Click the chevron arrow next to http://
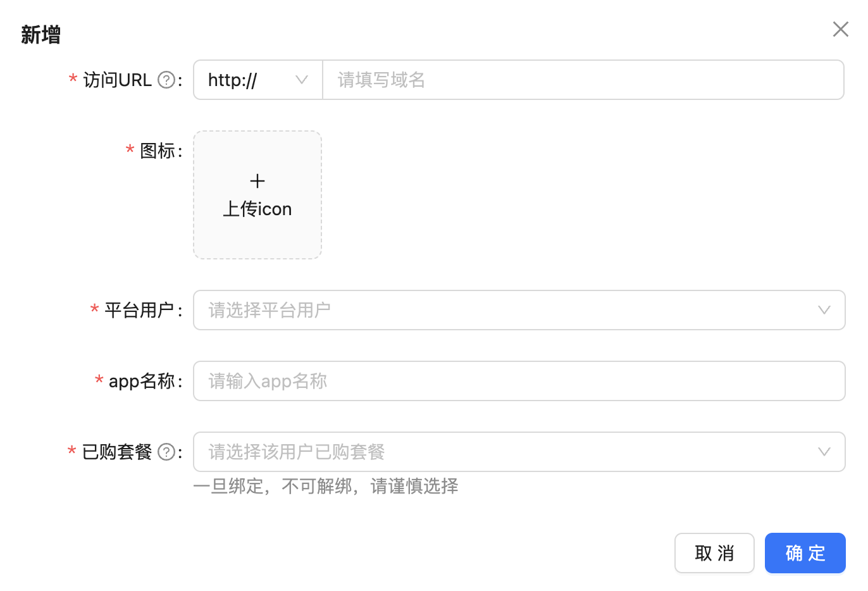The image size is (868, 591). click(302, 80)
